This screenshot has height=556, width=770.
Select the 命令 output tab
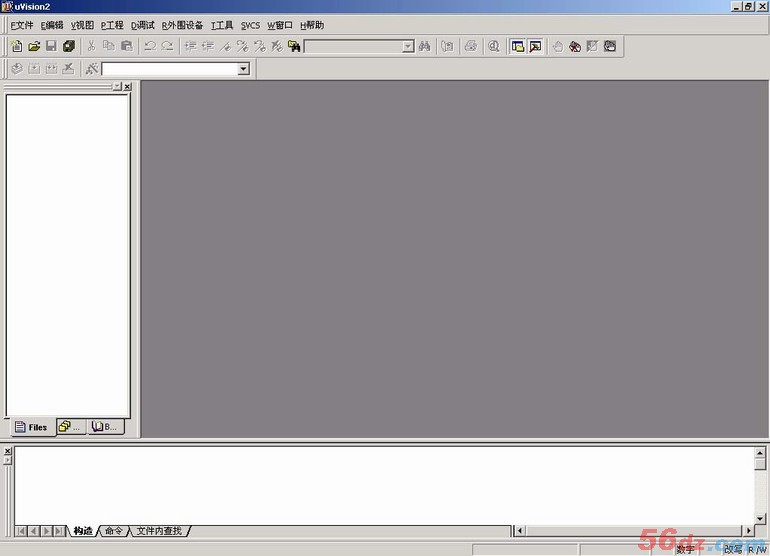(114, 531)
